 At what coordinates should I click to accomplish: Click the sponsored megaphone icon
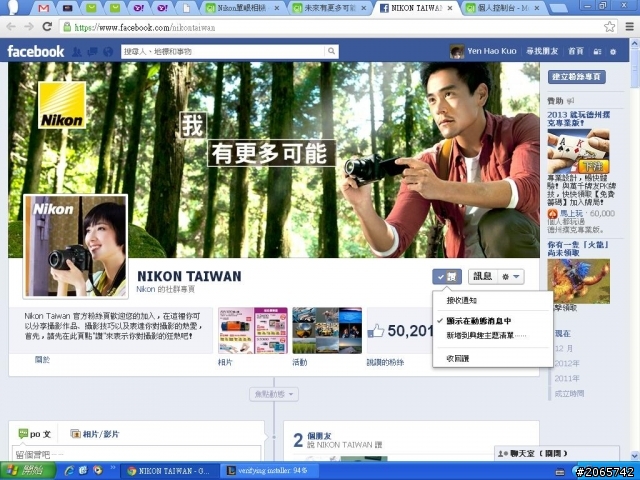[571, 101]
